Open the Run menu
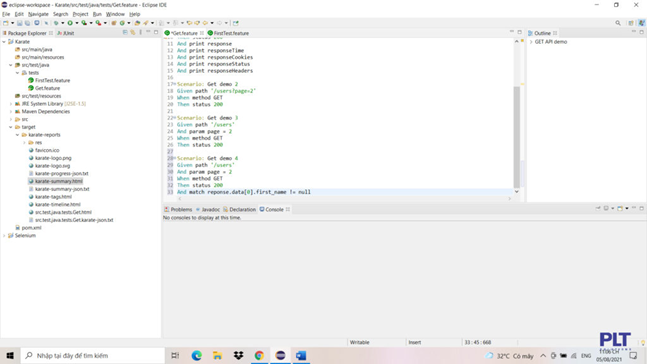 point(97,14)
